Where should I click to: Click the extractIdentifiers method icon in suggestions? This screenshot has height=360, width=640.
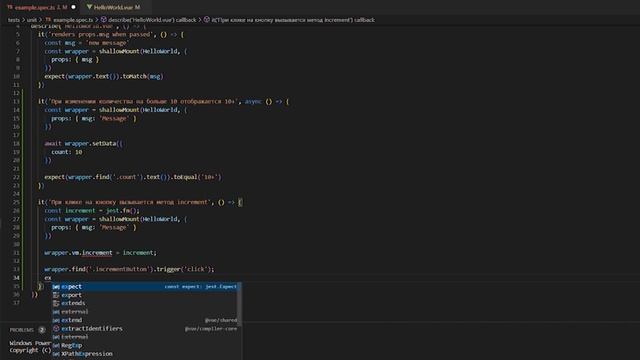click(x=56, y=329)
